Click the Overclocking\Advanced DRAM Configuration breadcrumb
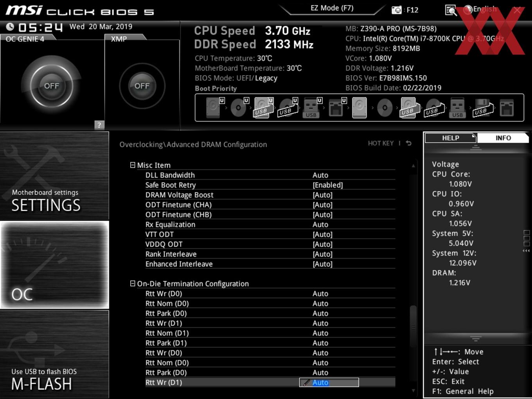532x399 pixels. [x=193, y=145]
